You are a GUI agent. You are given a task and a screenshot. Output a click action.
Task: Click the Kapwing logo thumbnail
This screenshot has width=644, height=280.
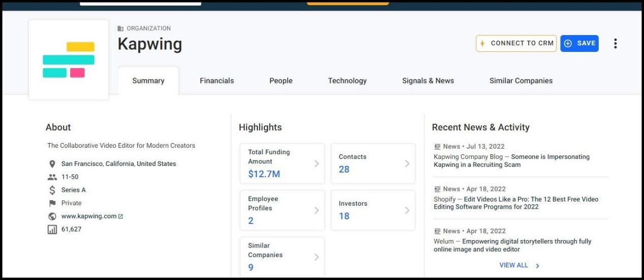coord(69,60)
